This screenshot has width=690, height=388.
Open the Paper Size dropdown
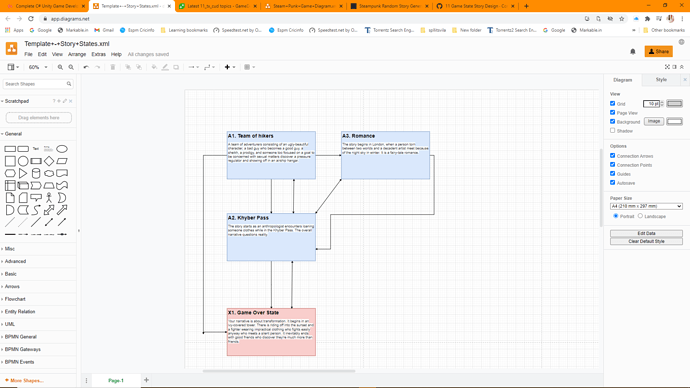pos(646,206)
